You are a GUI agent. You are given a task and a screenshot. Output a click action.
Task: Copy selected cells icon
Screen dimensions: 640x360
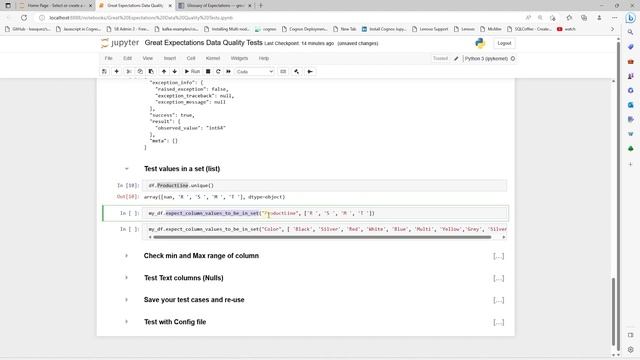point(140,71)
